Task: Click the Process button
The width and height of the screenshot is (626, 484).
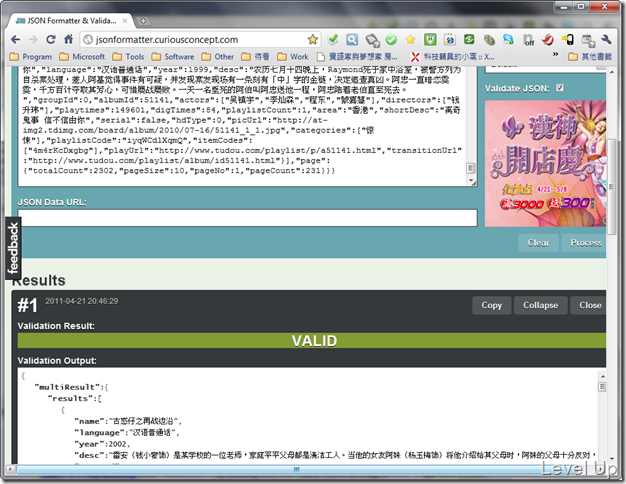Action: [x=584, y=243]
